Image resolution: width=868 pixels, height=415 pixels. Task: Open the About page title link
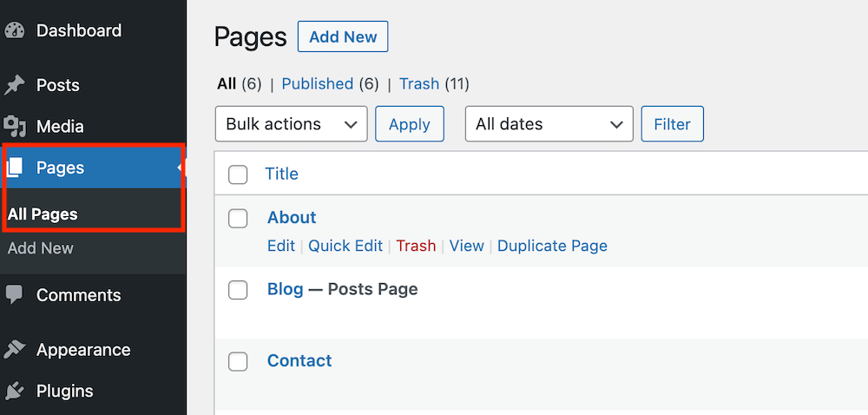tap(292, 217)
